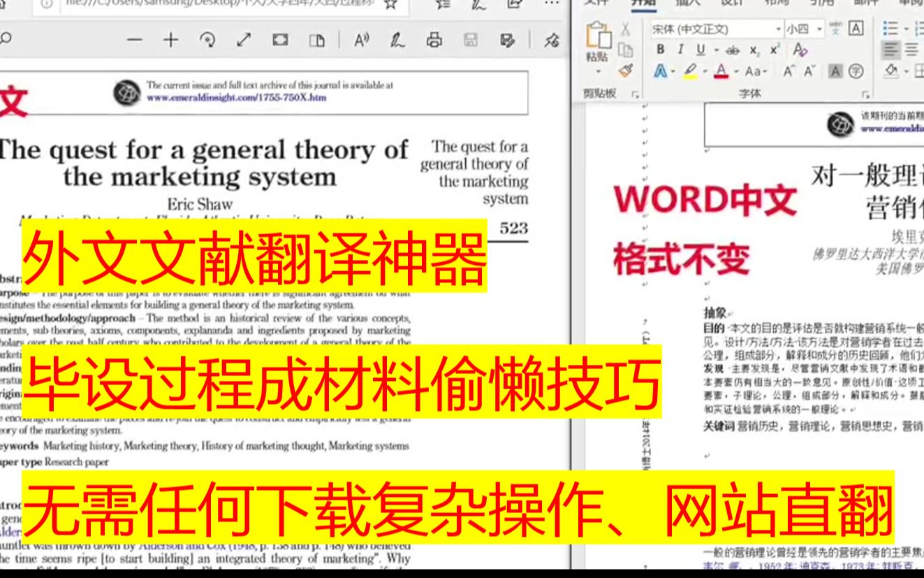
Task: Click Save as icon in PDF toolbar
Action: point(507,40)
